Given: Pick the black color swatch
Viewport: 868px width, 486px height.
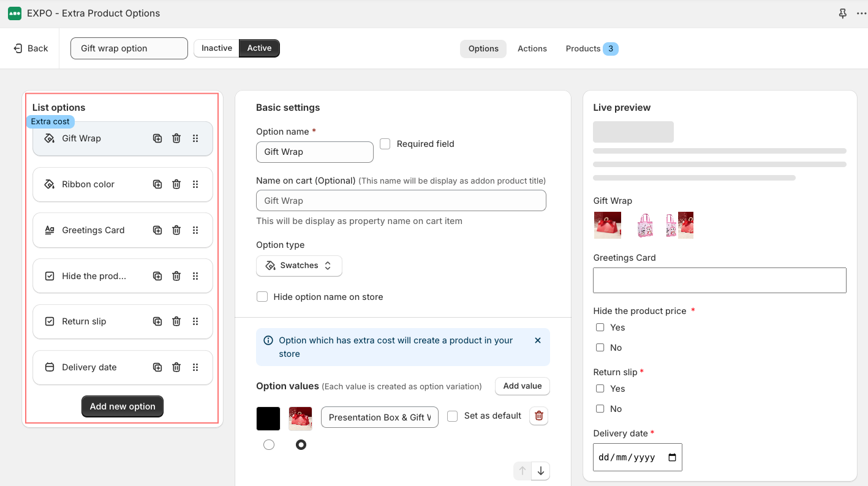Looking at the screenshot, I should [268, 419].
